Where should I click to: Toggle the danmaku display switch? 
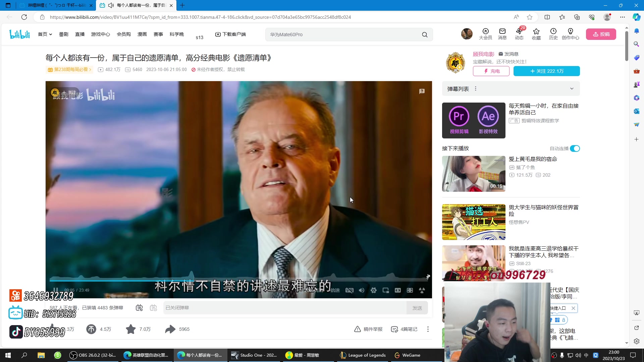tap(139, 308)
